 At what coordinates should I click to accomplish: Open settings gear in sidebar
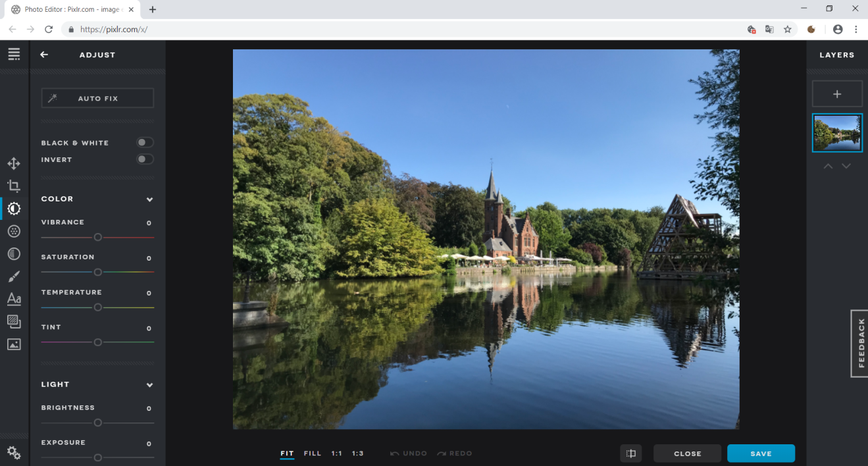(14, 453)
